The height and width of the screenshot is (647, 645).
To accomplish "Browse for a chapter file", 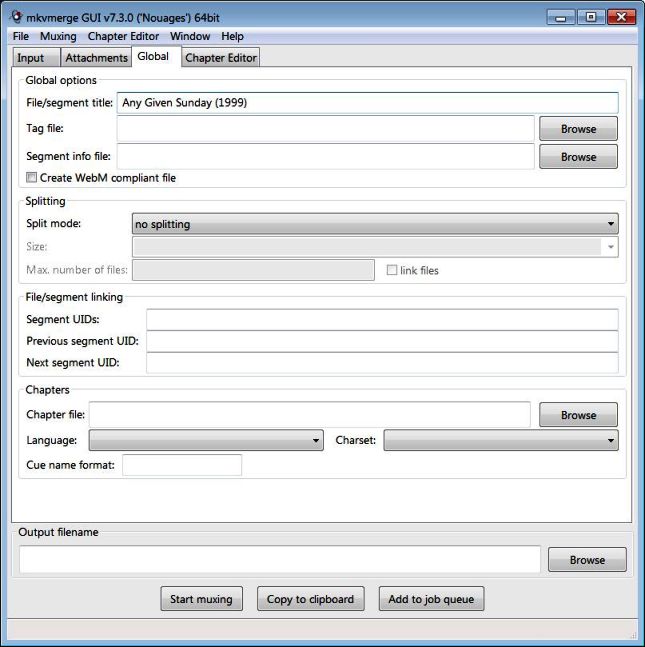I will click(x=578, y=415).
